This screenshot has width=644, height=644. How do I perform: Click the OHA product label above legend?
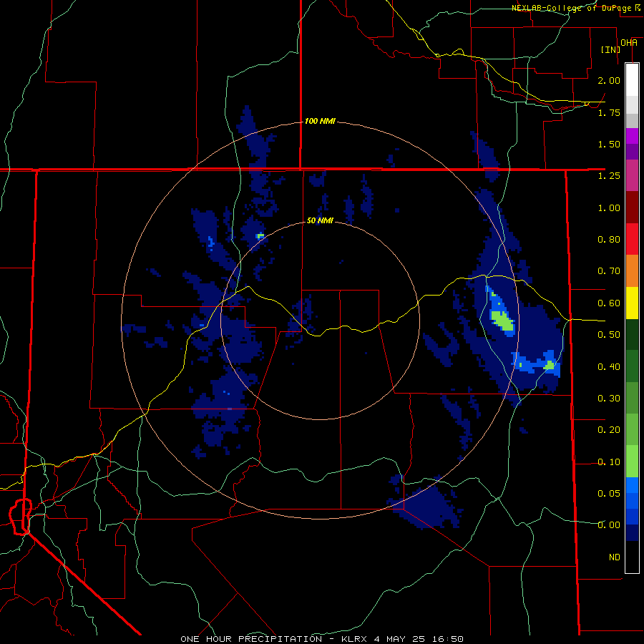(629, 43)
